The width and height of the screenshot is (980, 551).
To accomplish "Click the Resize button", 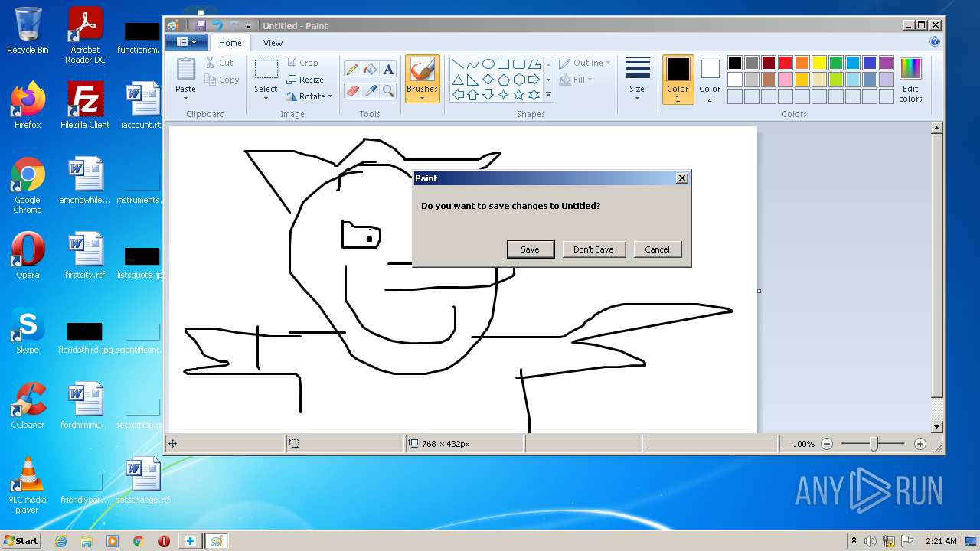I will [305, 80].
